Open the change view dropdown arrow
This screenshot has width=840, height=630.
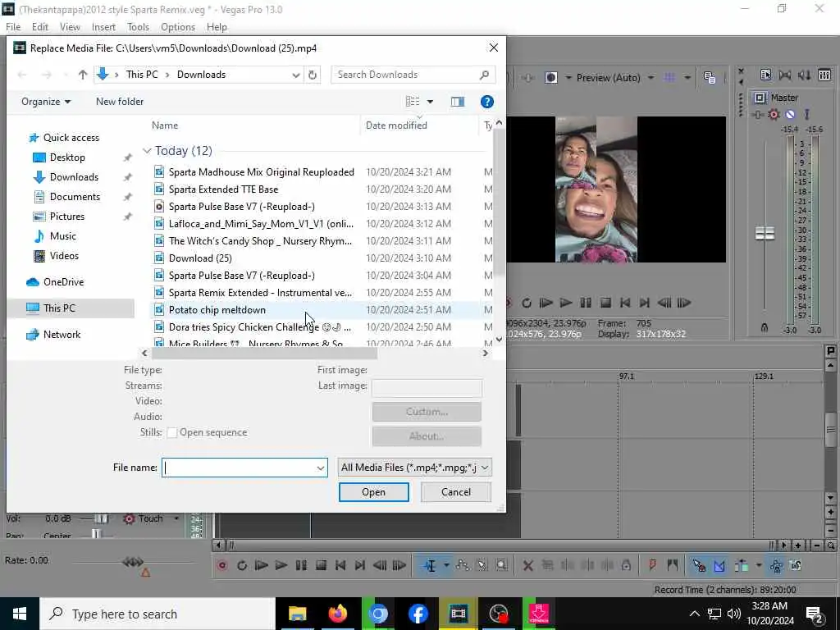point(430,102)
